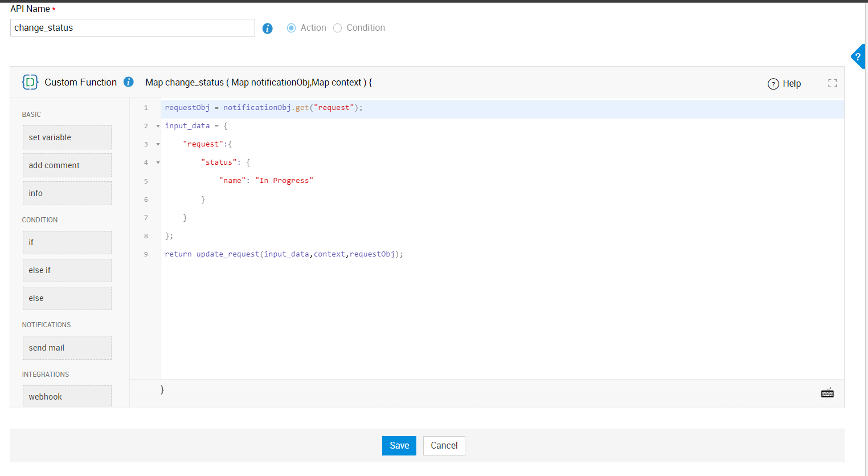Open the Help circle icon in editor header
868x476 pixels.
click(x=773, y=84)
